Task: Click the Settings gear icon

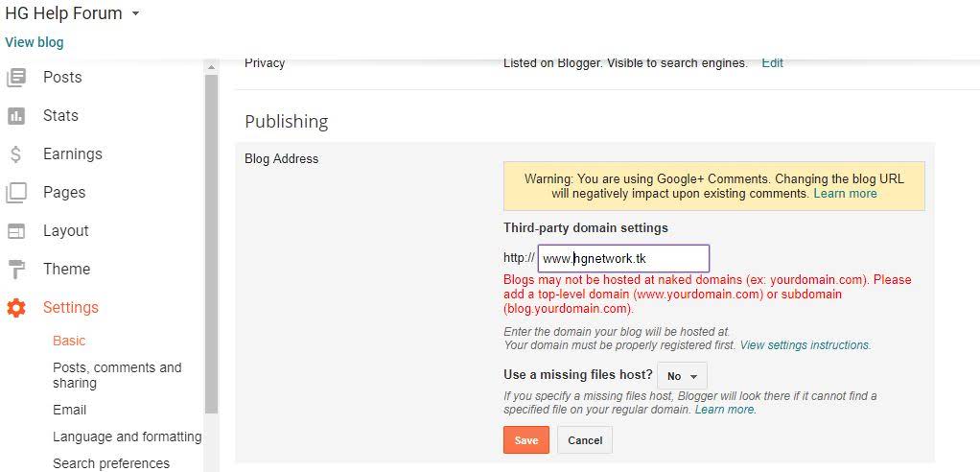Action: click(16, 308)
